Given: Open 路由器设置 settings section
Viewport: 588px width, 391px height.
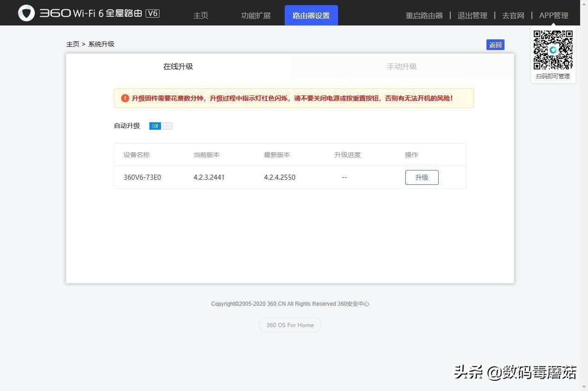Looking at the screenshot, I should click(311, 15).
